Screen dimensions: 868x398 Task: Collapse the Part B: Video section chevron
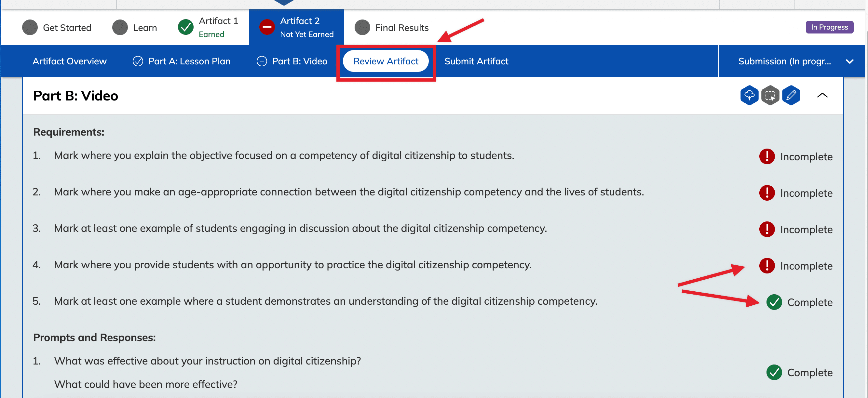pos(822,95)
